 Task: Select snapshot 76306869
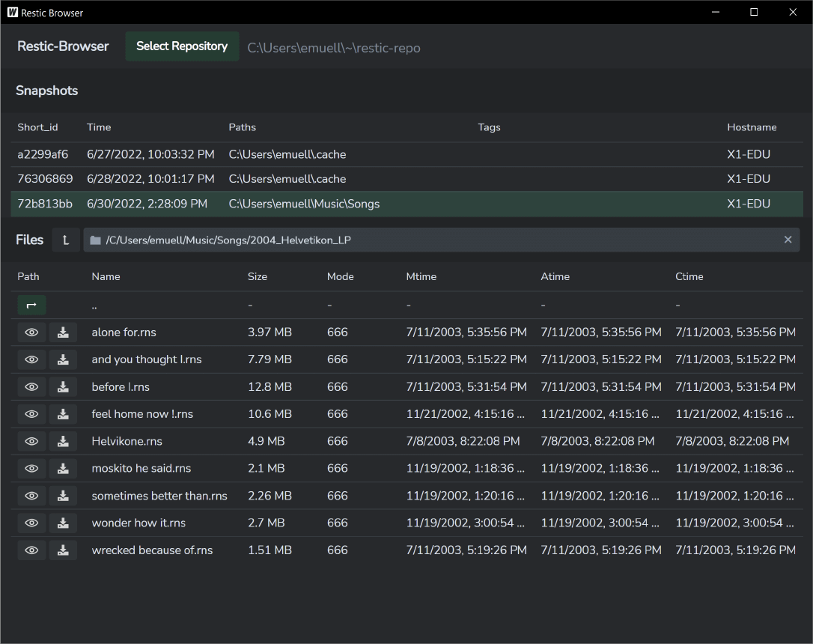point(45,179)
